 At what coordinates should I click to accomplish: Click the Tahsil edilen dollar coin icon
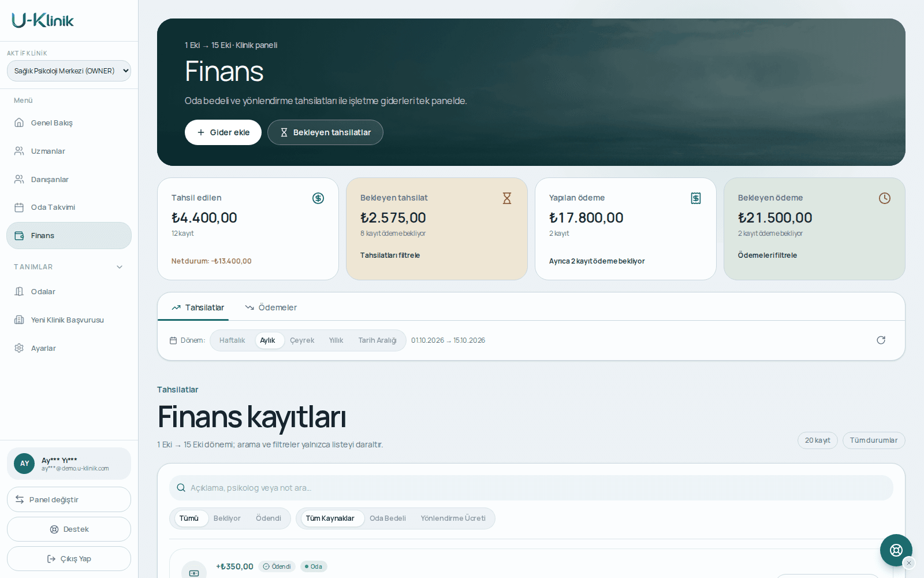tap(318, 198)
